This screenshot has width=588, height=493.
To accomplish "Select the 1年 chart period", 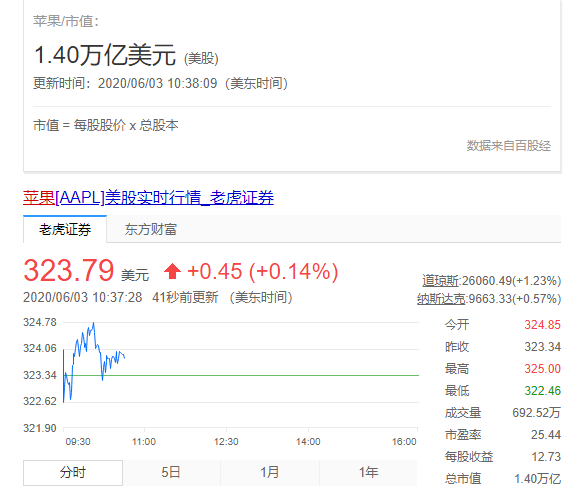I will point(368,472).
